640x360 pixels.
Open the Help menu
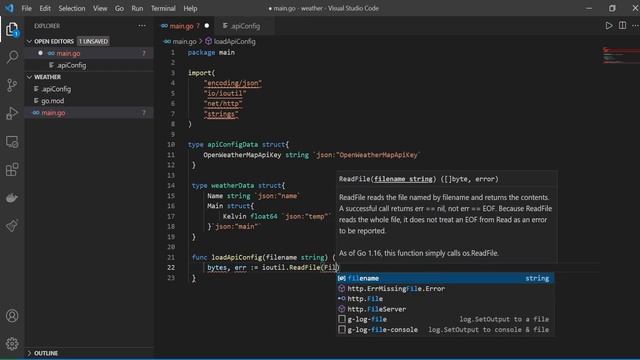coord(190,8)
